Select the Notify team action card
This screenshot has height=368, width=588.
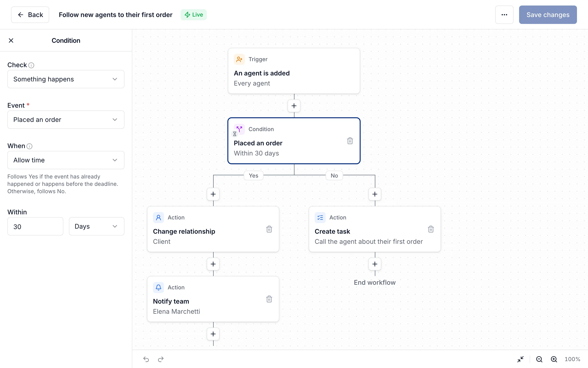pos(213,299)
